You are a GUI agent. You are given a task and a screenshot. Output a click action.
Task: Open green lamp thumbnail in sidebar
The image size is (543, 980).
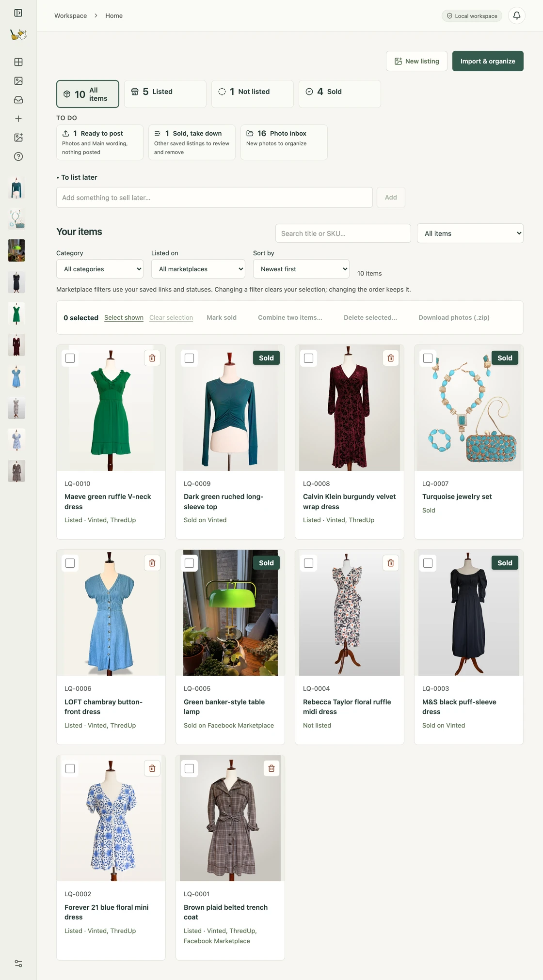pos(16,250)
